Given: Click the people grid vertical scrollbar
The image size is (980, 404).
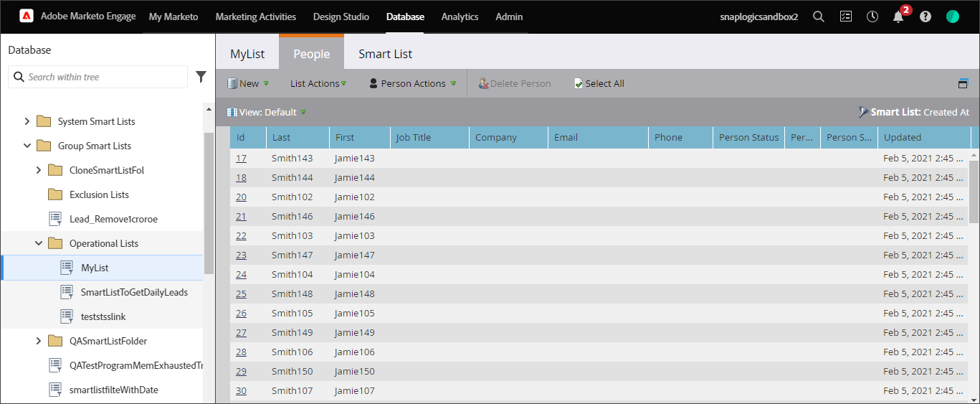Looking at the screenshot, I should [974, 192].
